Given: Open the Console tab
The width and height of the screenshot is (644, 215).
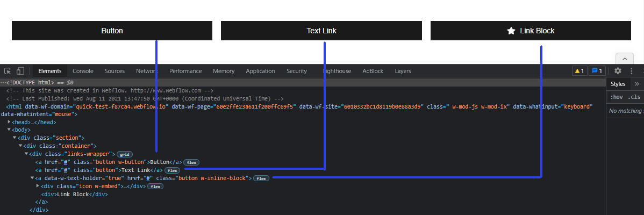Looking at the screenshot, I should pos(83,71).
